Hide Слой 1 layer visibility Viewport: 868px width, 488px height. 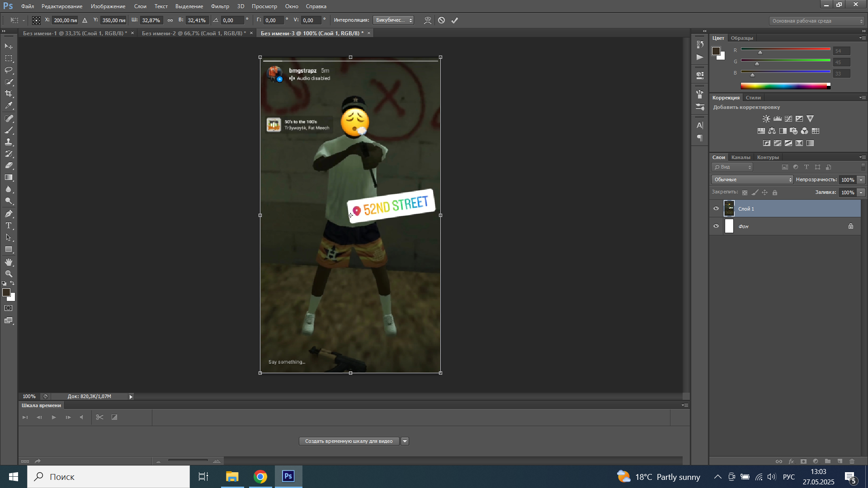point(716,209)
